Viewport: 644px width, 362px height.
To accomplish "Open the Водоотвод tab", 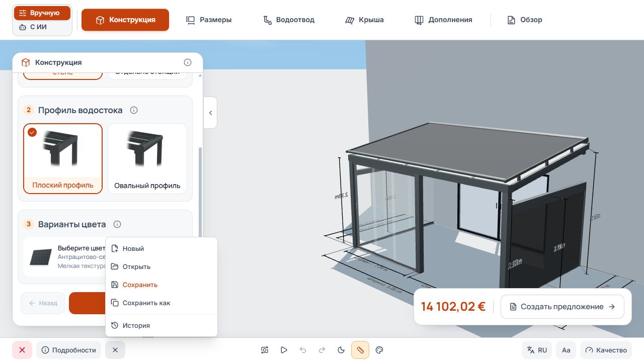I will click(289, 20).
